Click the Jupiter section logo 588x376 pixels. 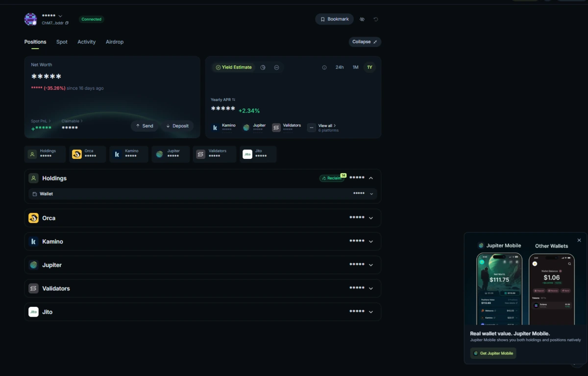click(33, 265)
